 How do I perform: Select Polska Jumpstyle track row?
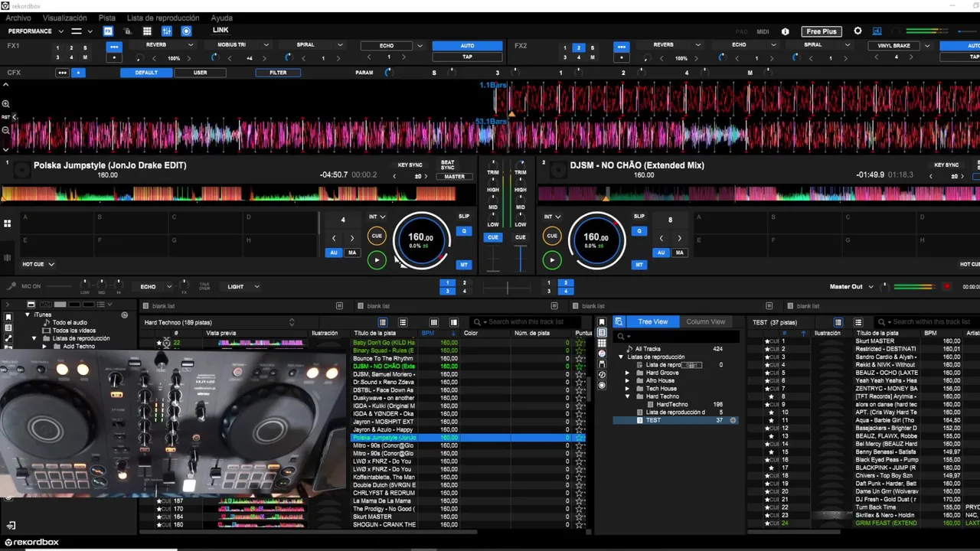(467, 438)
